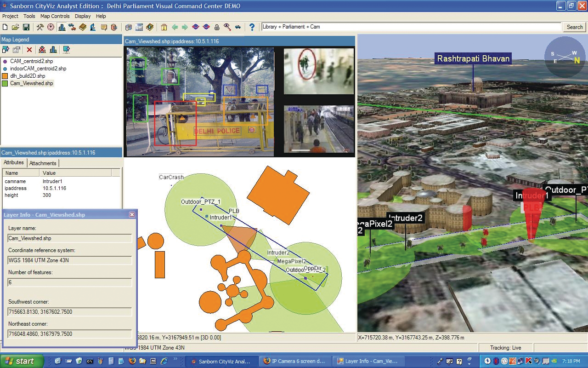Image resolution: width=588 pixels, height=368 pixels.
Task: Click the green back arrow icon
Action: [175, 27]
